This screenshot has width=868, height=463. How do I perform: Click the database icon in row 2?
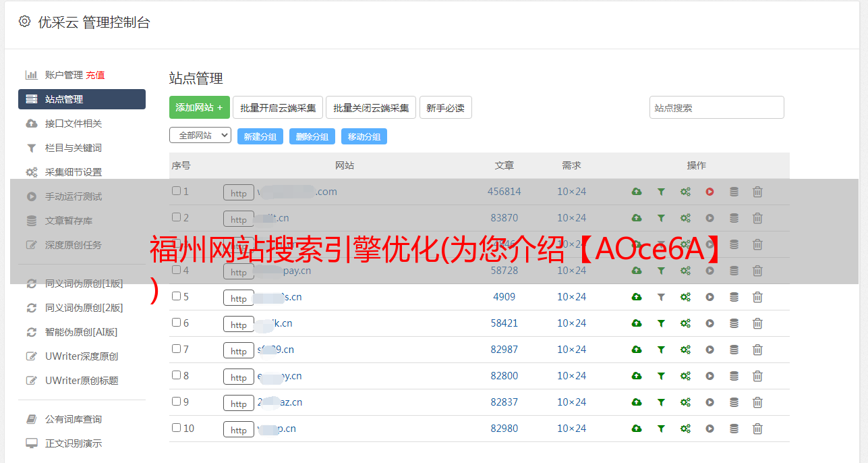pos(734,218)
